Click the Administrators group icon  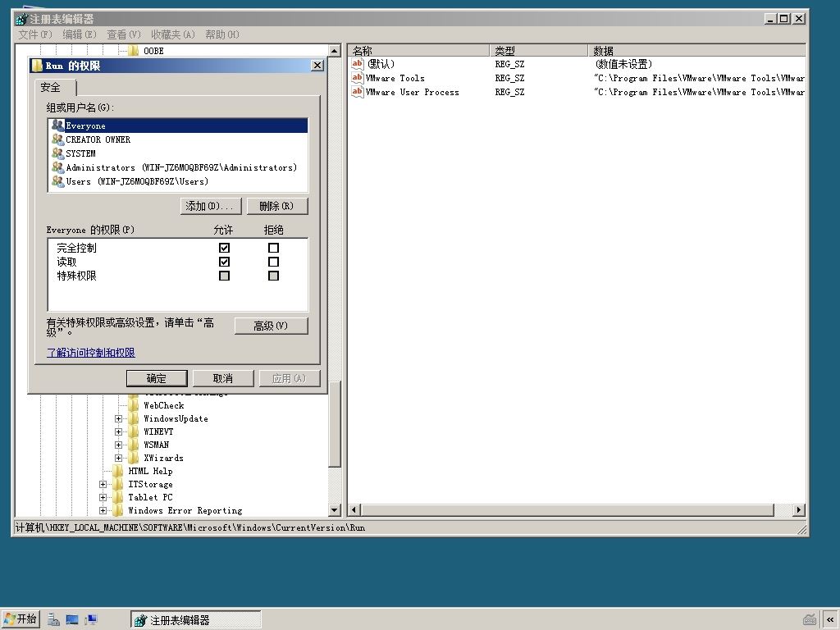(58, 167)
